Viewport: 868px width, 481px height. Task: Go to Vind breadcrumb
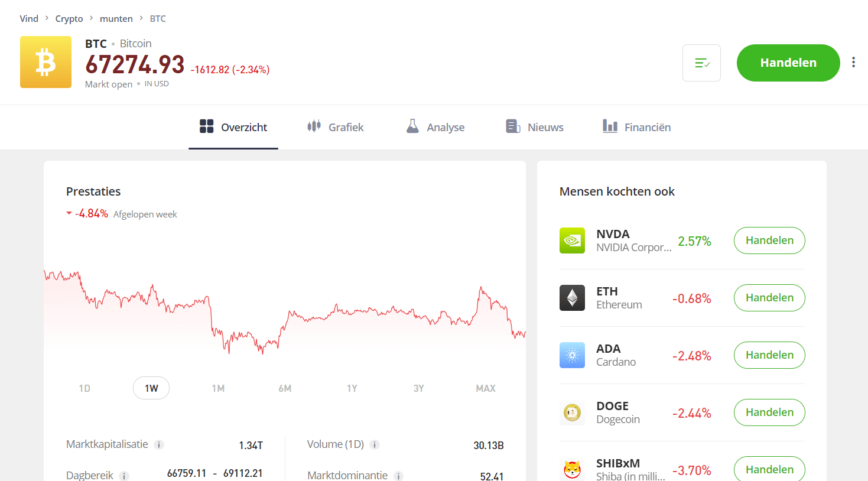(x=29, y=18)
